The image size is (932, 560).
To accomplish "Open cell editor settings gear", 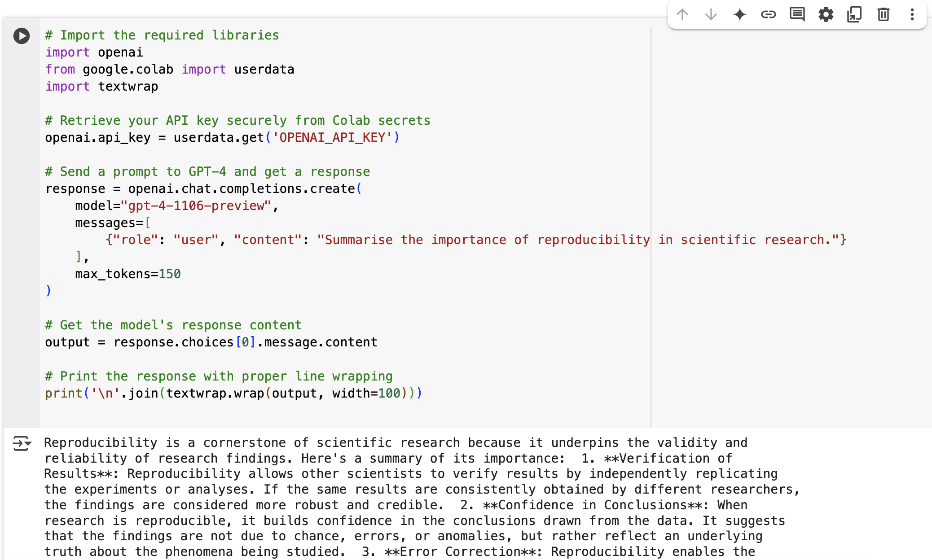I will tap(826, 14).
